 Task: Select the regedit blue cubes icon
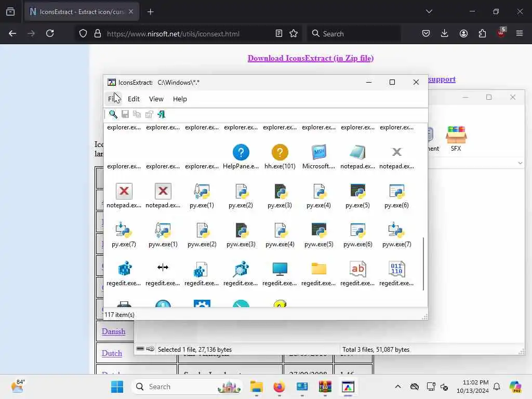point(125,269)
